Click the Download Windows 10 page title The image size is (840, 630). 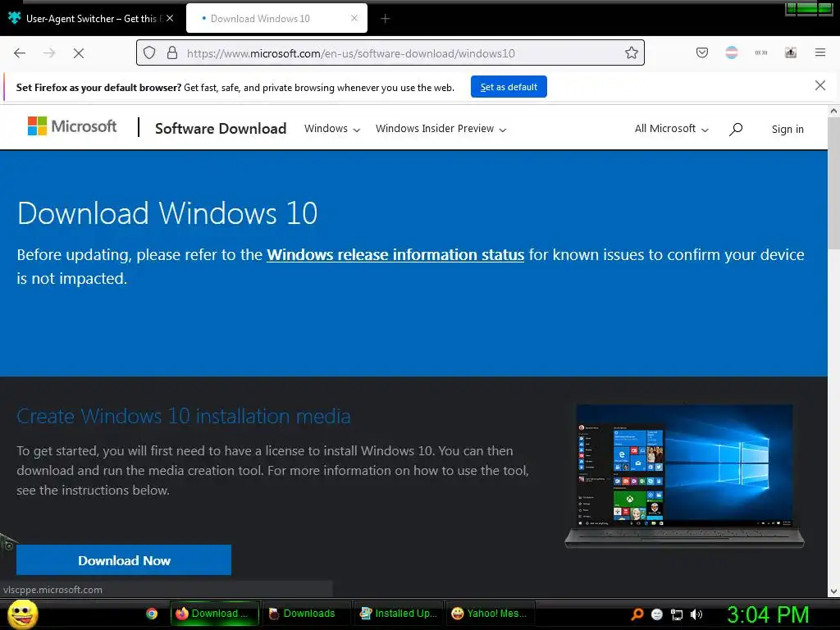coord(167,213)
